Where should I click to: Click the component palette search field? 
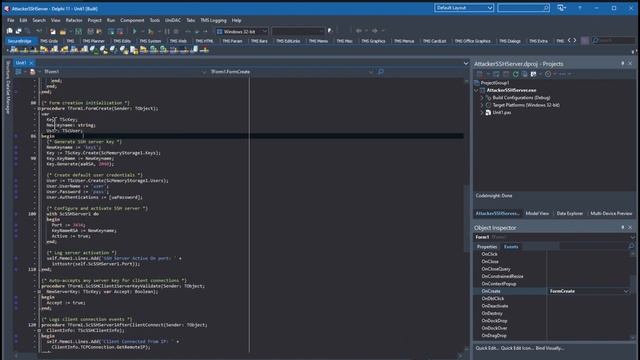coord(613,40)
